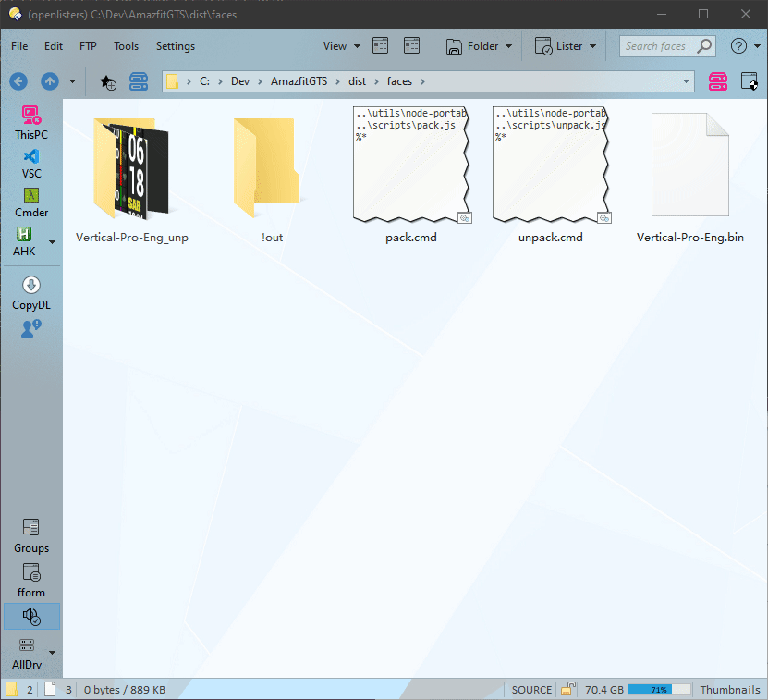
Task: Click the CopyDL sidebar button
Action: pyautogui.click(x=31, y=294)
